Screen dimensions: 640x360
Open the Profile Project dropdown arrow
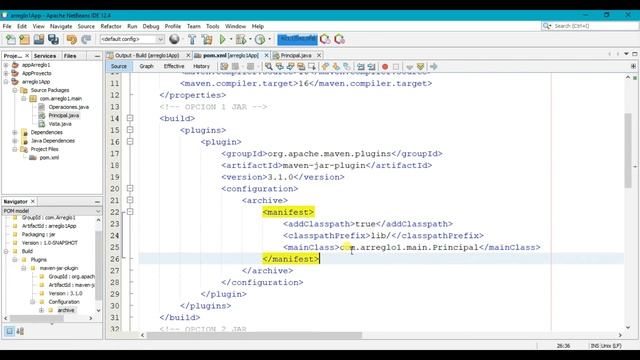click(x=269, y=39)
